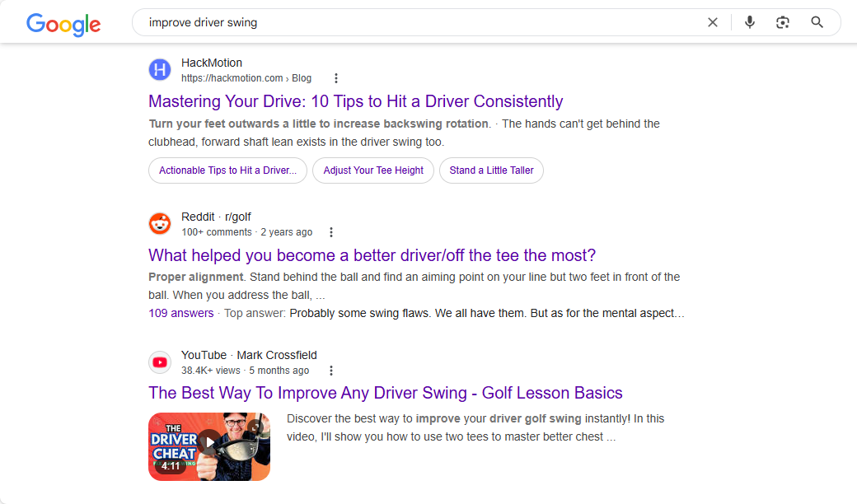This screenshot has width=857, height=504.
Task: Click the Google logo to return home
Action: (63, 25)
